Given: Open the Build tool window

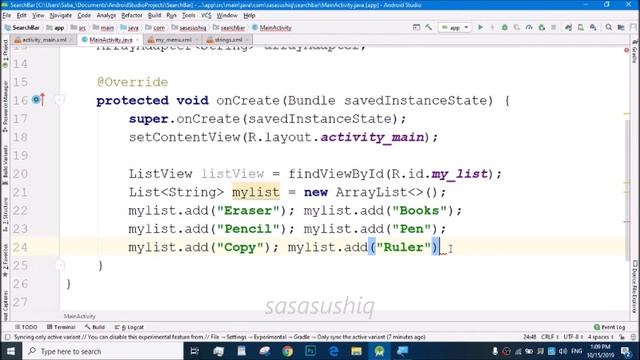Looking at the screenshot, I should click(95, 327).
